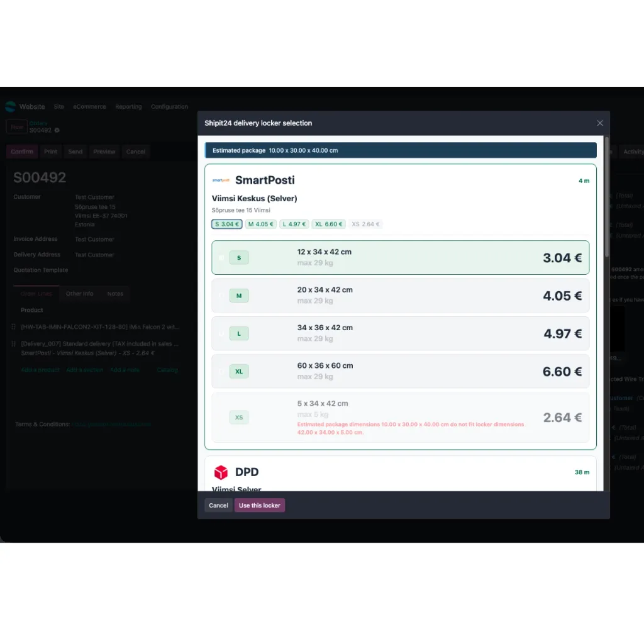Select the L size badge in the 4.97 € row
Screen dimensions: 644x644
[239, 333]
